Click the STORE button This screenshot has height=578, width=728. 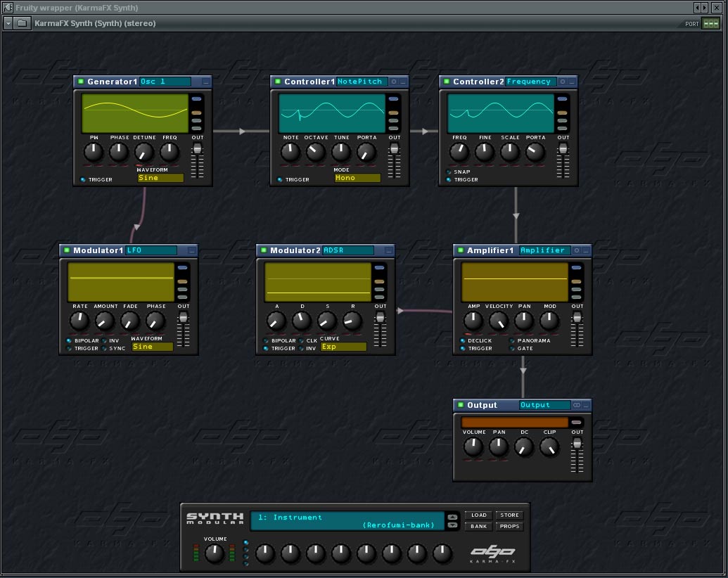[x=509, y=515]
